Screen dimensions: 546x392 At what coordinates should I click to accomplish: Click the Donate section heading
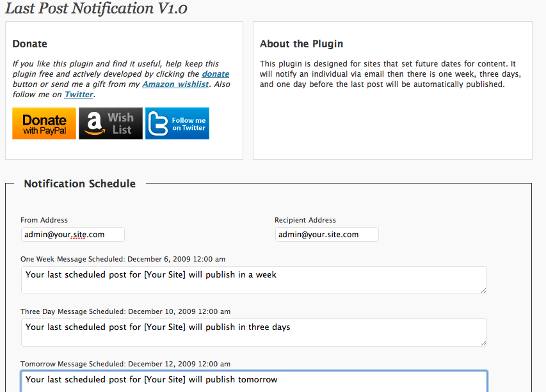(29, 44)
